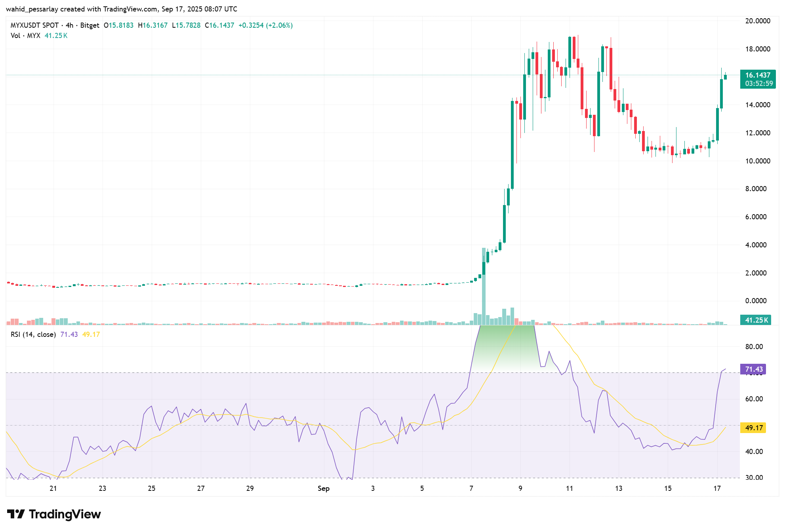This screenshot has width=785, height=532.
Task: Click the change value +0.3254 (+2.06%)
Action: 265,25
